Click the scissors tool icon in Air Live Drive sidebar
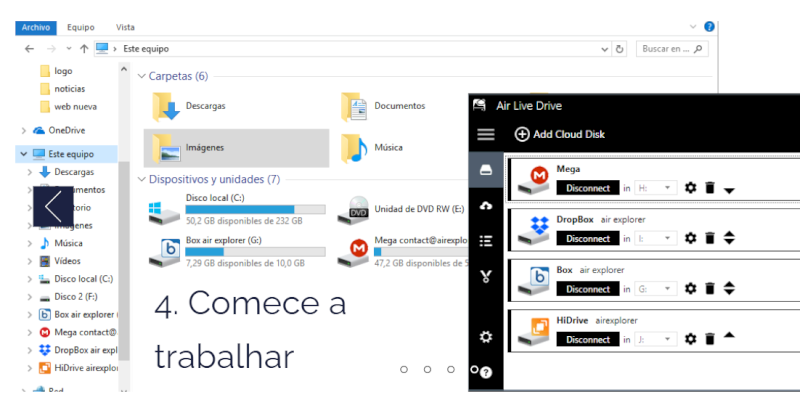 point(486,276)
